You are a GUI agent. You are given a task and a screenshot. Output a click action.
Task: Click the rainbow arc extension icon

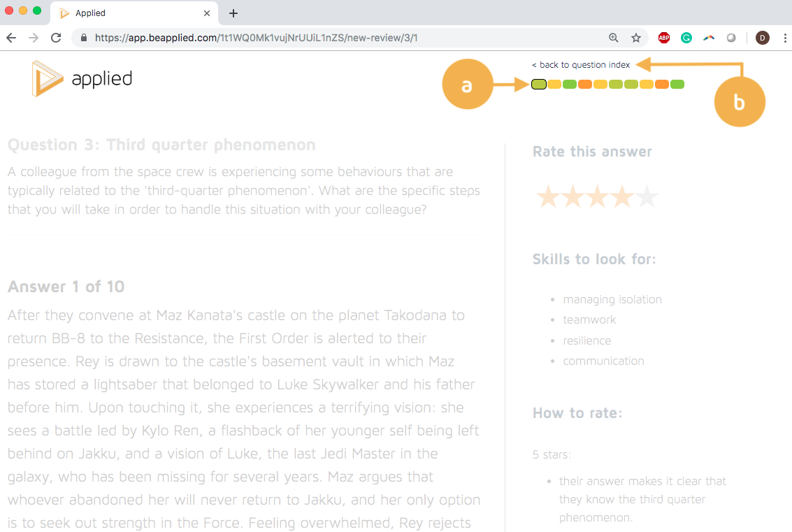(x=709, y=38)
